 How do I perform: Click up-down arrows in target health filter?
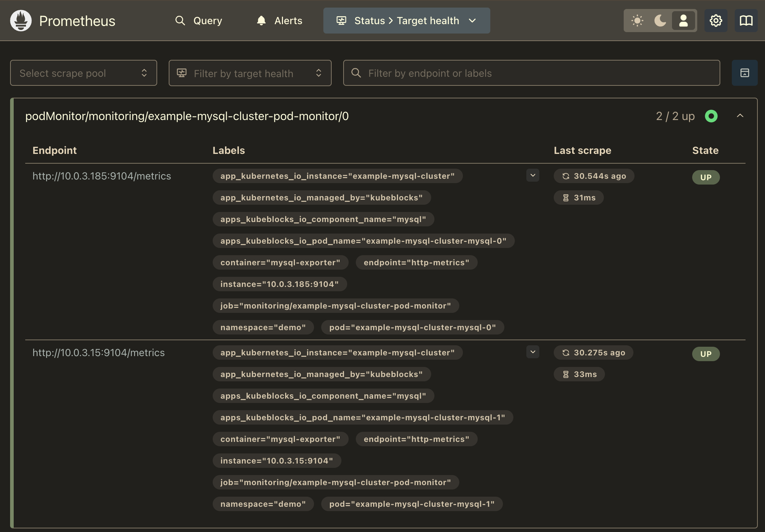coord(319,73)
